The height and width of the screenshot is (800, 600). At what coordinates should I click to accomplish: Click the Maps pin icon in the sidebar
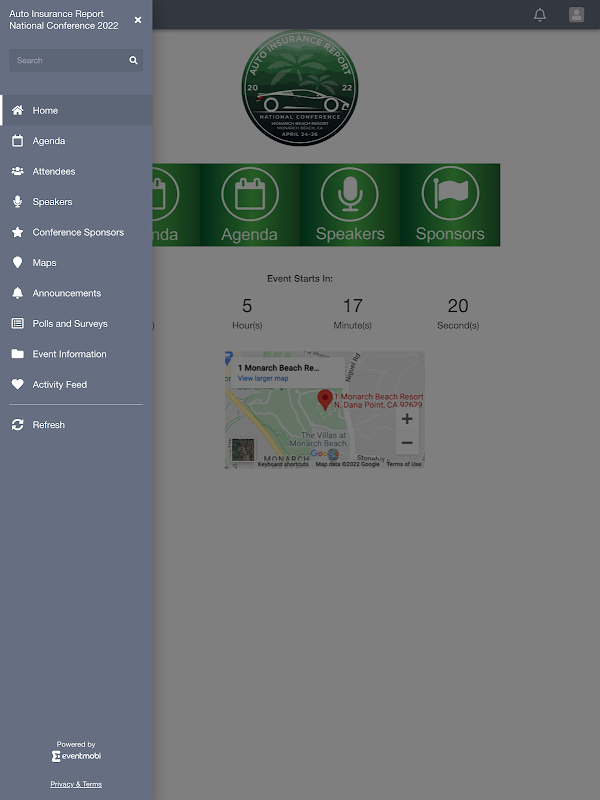17,263
